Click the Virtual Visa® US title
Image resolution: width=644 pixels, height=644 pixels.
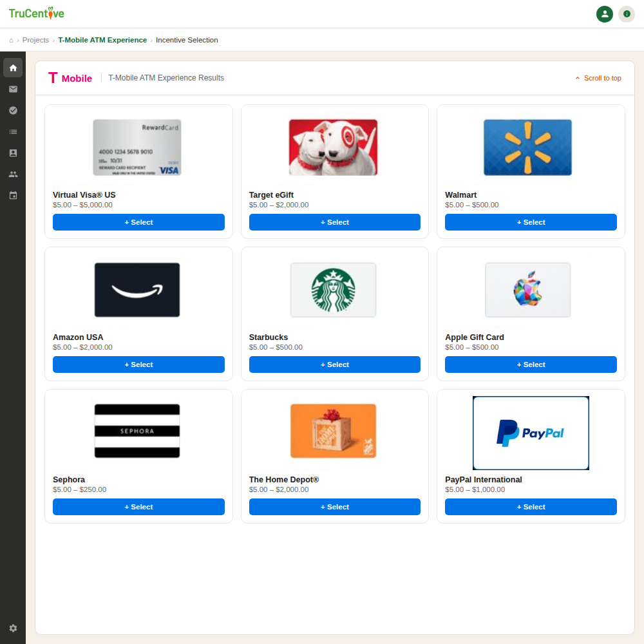pos(84,195)
